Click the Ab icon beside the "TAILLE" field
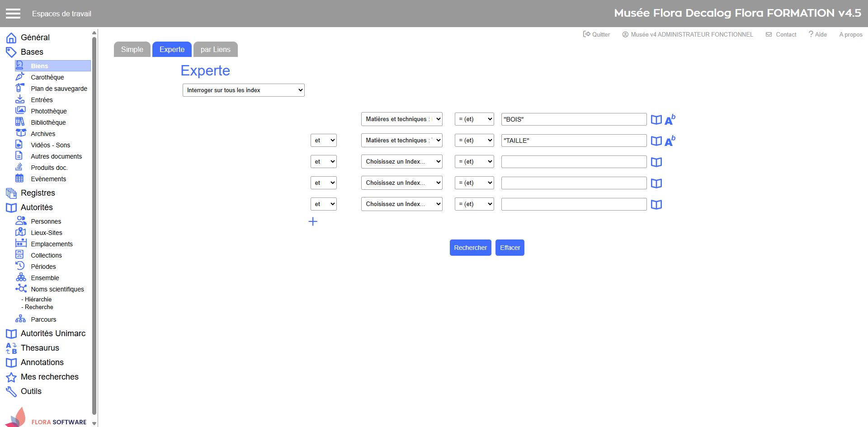 point(670,141)
